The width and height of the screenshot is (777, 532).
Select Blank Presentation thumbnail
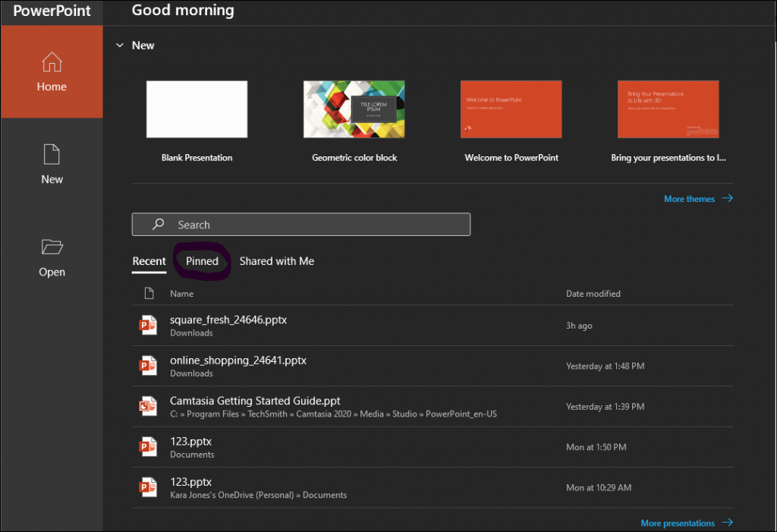[197, 109]
